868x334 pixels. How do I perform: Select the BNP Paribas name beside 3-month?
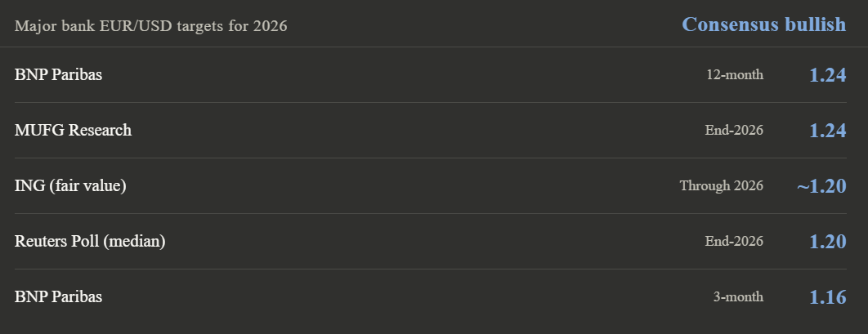point(58,297)
